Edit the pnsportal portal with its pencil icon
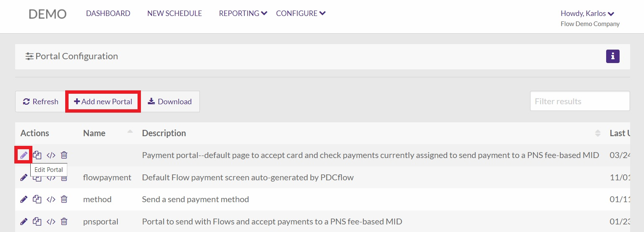644x232 pixels. pyautogui.click(x=24, y=221)
